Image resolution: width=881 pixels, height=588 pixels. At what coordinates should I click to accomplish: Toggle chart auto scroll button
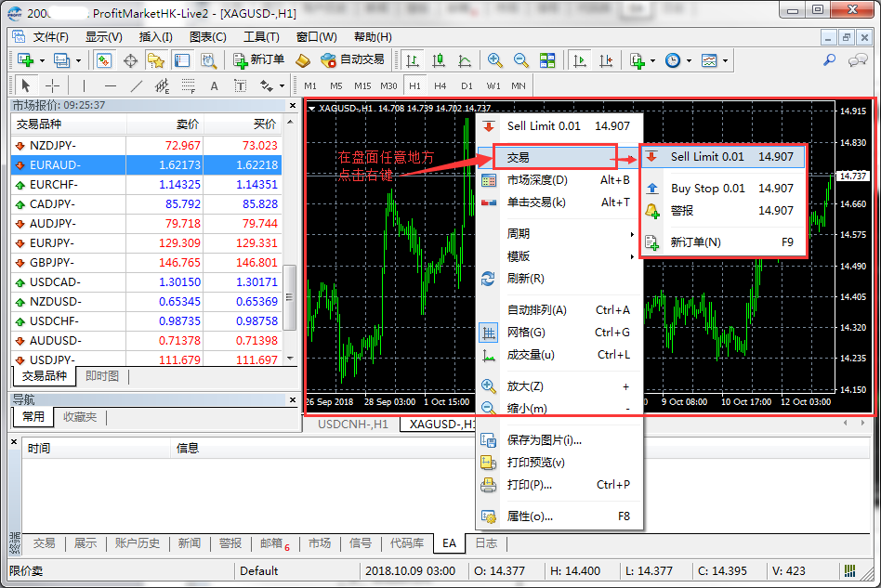pyautogui.click(x=580, y=60)
